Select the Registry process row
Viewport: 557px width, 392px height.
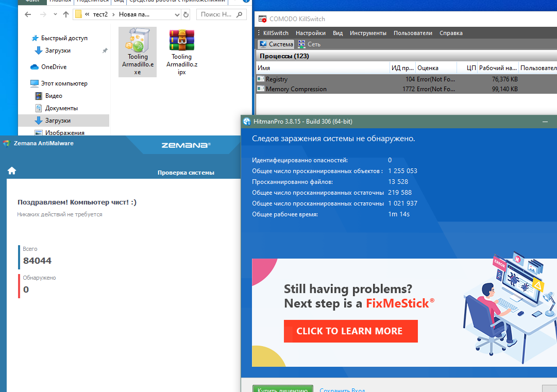406,79
